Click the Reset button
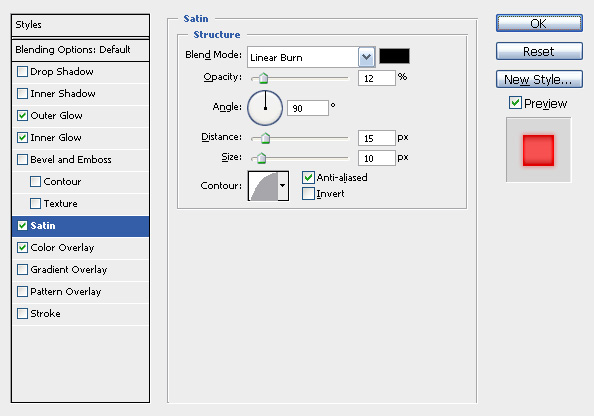 (x=539, y=51)
